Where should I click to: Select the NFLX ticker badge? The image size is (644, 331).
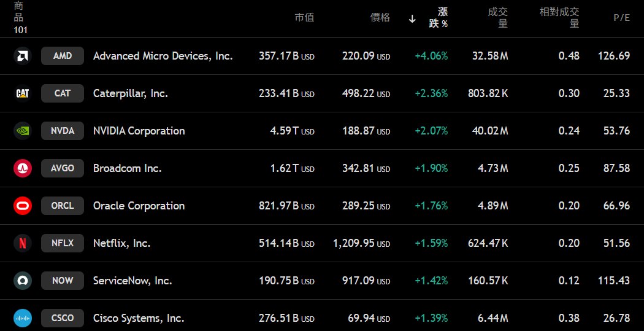pos(63,243)
